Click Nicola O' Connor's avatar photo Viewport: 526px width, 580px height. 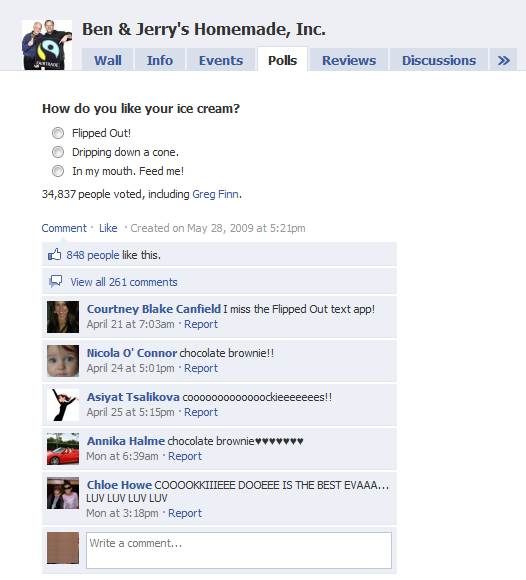coord(63,361)
